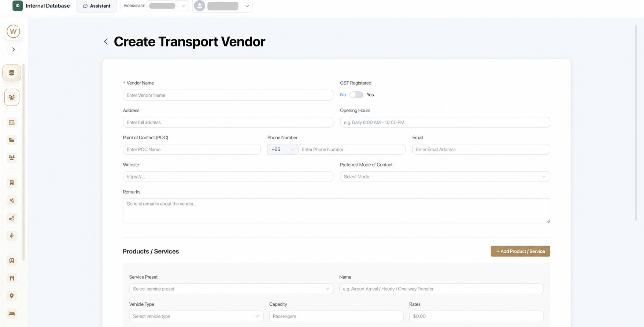The image size is (644, 327).
Task: Click the W workspace logo in sidebar
Action: 14,31
